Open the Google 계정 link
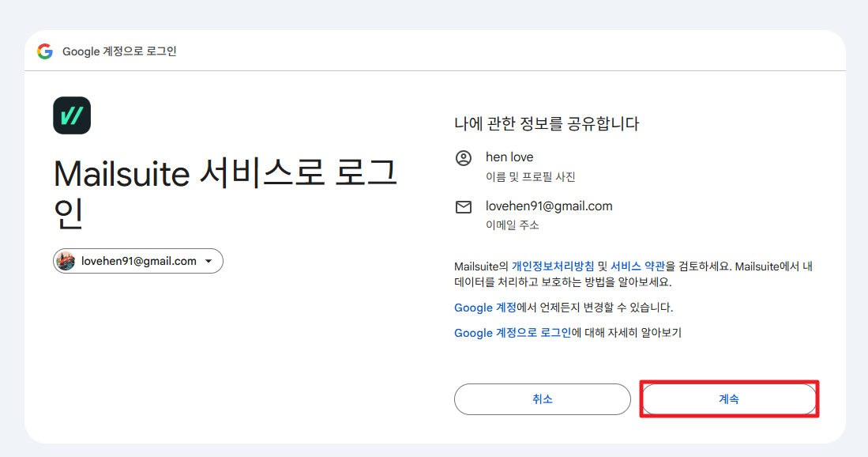 [x=485, y=308]
